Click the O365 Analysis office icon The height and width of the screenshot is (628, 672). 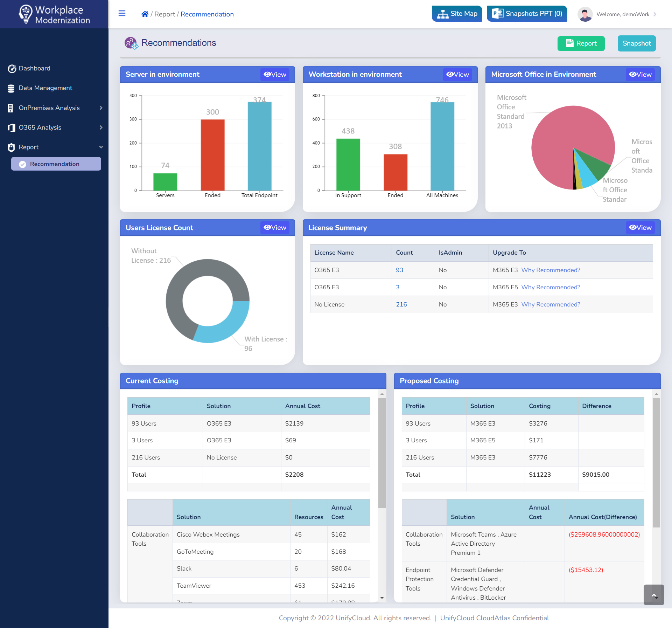pos(12,127)
